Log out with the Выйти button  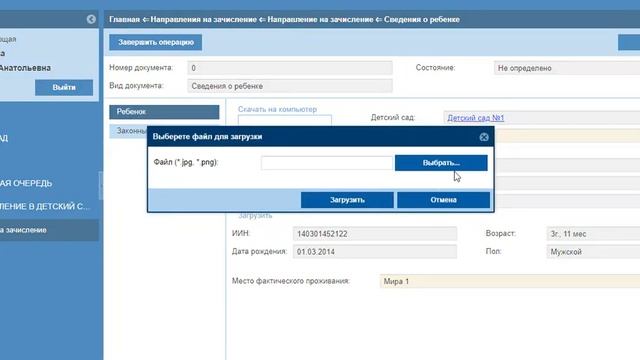click(64, 87)
